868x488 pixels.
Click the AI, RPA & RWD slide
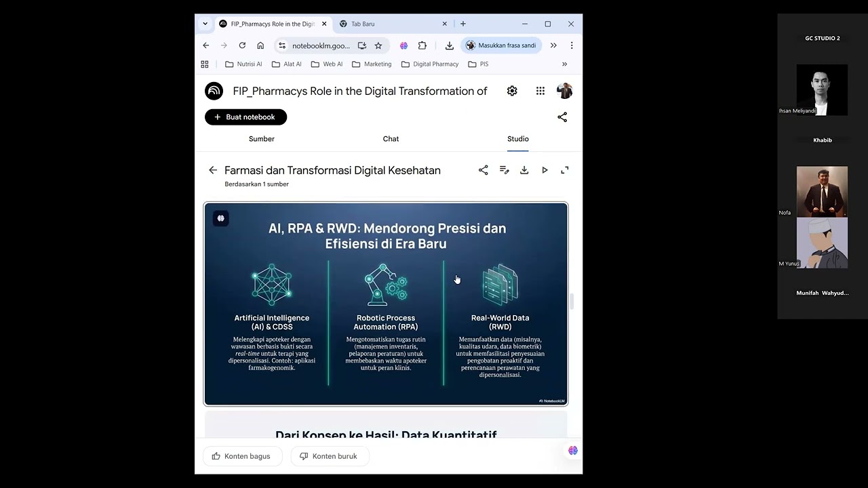(x=386, y=304)
